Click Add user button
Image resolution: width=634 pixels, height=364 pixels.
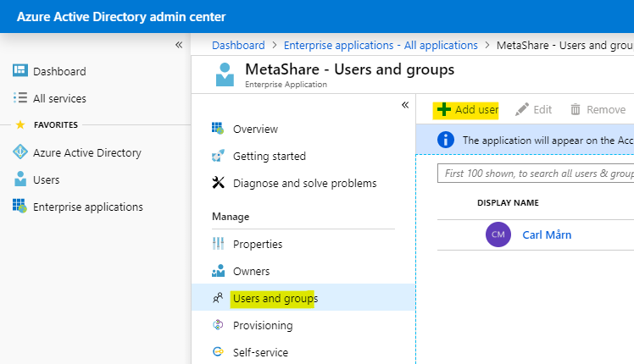click(x=465, y=109)
